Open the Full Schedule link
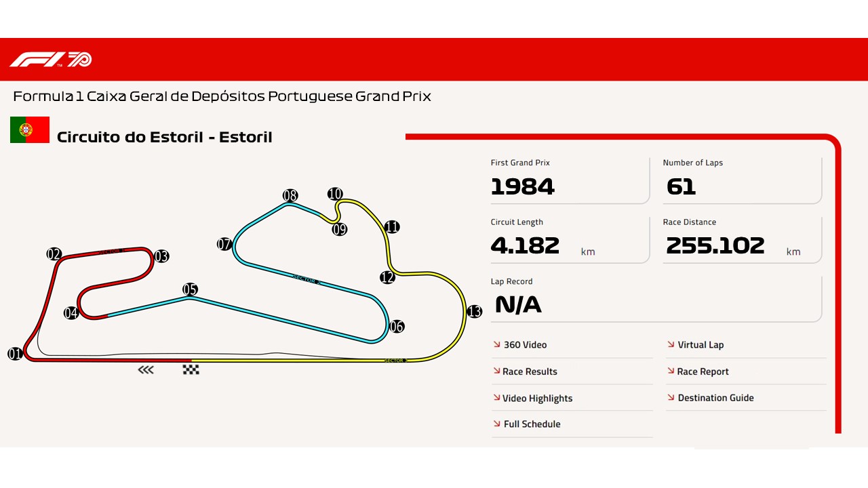 [532, 424]
